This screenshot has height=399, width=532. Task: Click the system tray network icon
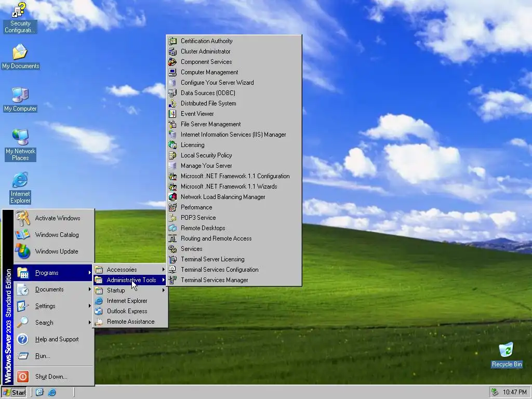(495, 392)
